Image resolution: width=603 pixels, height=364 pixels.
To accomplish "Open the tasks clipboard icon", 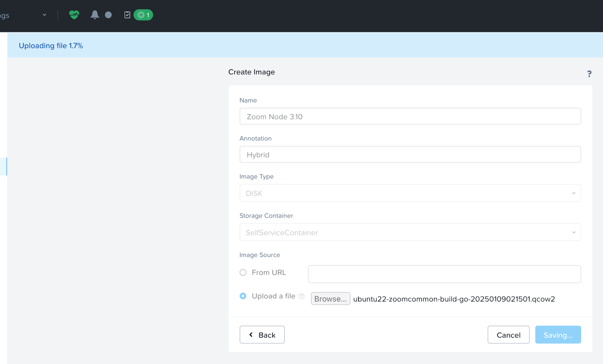I will pyautogui.click(x=127, y=15).
